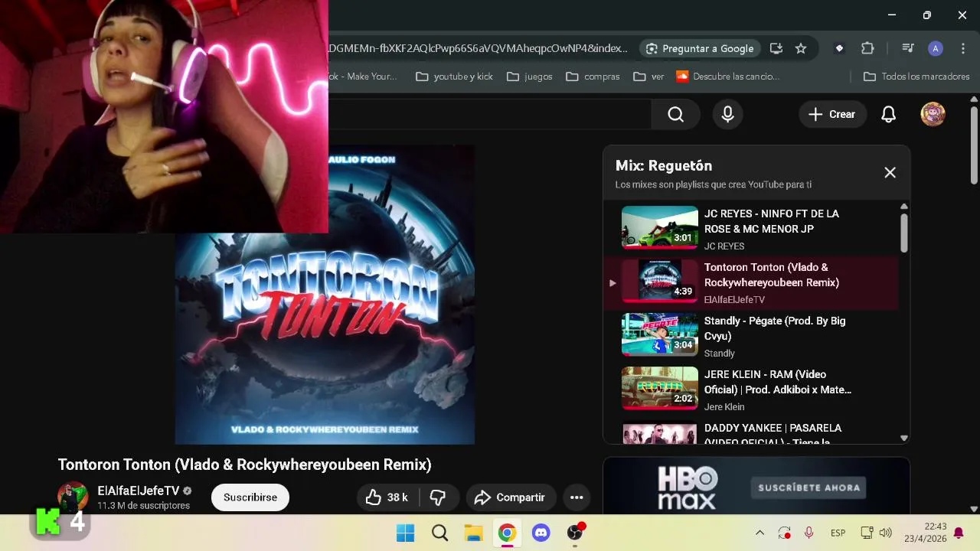Close the Mix: Reguetón playlist panel
Image resolution: width=980 pixels, height=551 pixels.
890,173
